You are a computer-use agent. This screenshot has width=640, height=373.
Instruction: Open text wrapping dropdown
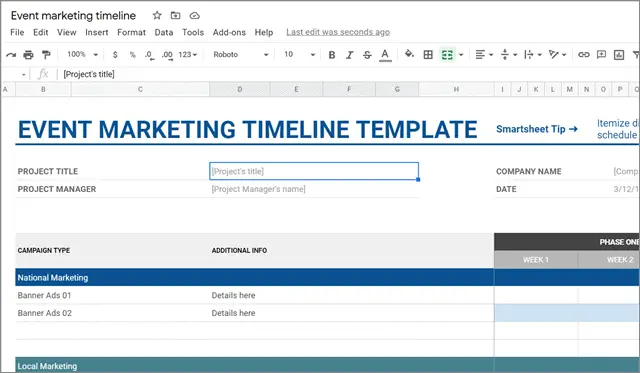(533, 55)
